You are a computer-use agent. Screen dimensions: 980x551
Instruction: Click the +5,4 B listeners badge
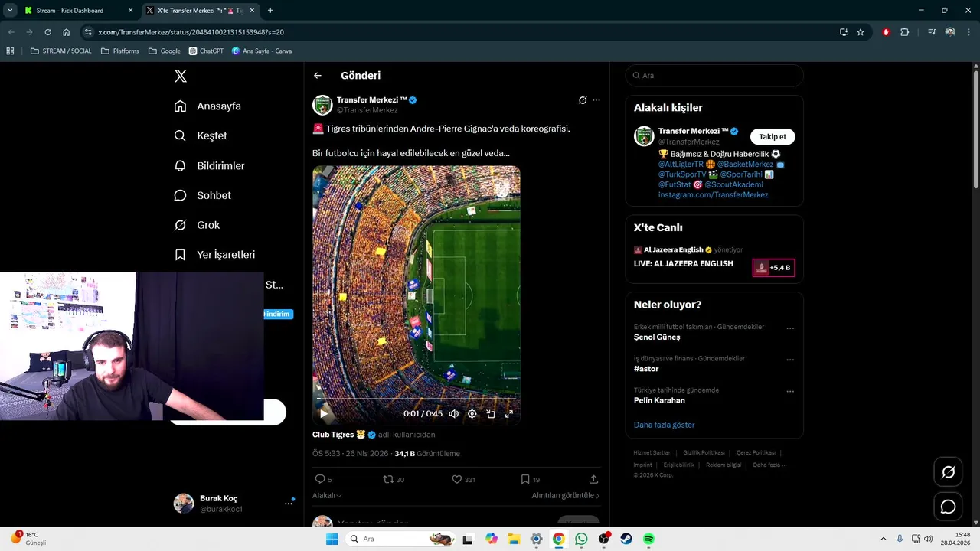[x=773, y=268]
